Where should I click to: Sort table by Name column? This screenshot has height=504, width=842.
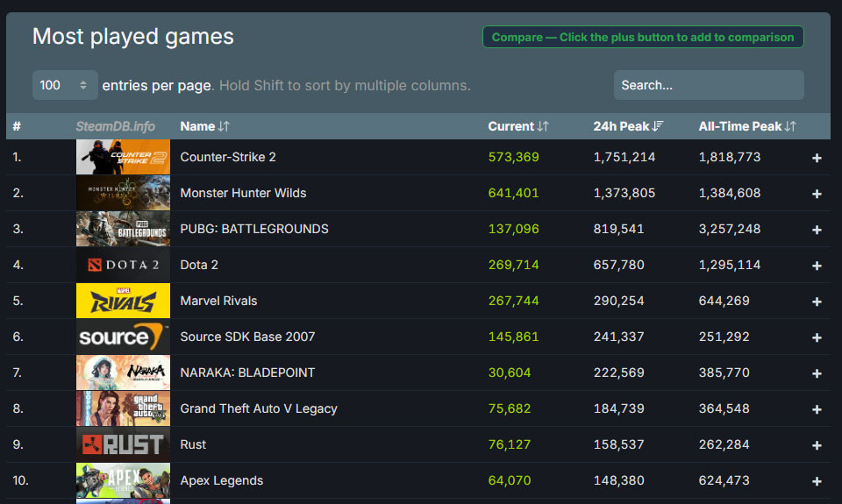(x=204, y=126)
